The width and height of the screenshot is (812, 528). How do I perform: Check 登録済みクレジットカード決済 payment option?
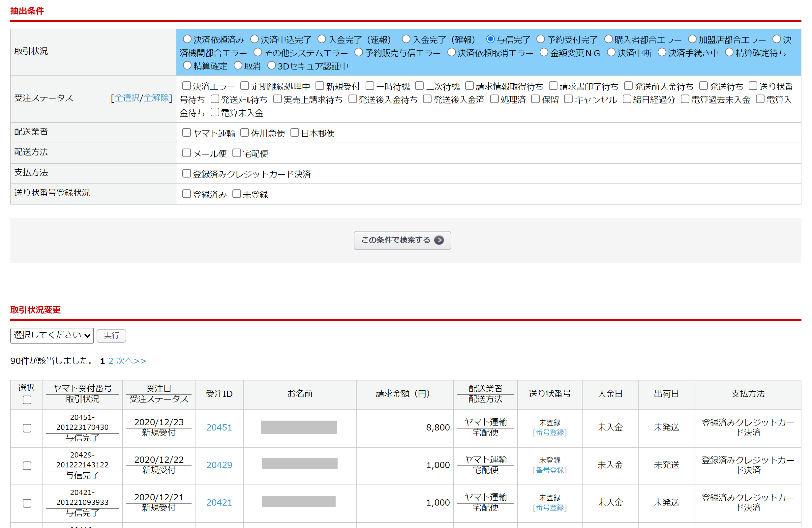click(186, 174)
